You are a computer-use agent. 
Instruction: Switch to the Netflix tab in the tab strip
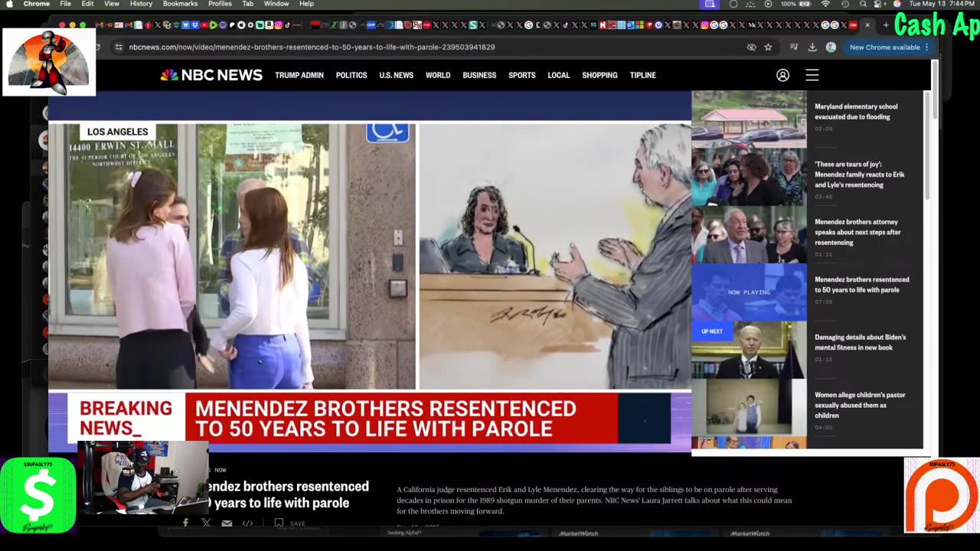603,25
